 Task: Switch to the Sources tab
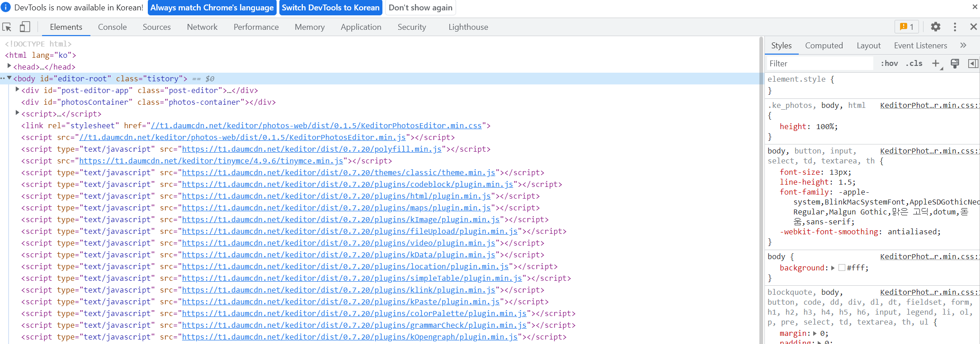pyautogui.click(x=157, y=27)
